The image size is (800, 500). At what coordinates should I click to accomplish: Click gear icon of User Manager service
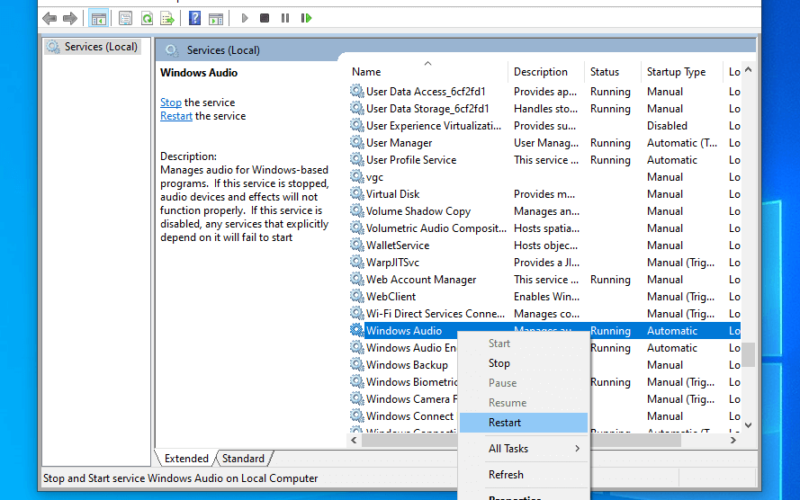point(357,142)
